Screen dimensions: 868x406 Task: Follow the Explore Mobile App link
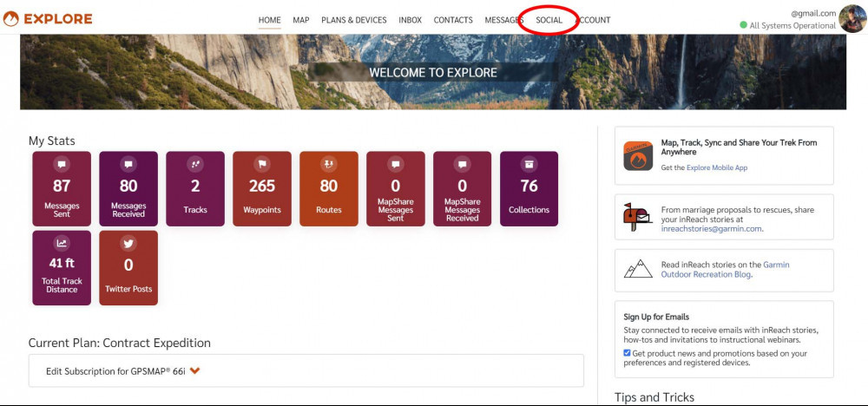717,167
